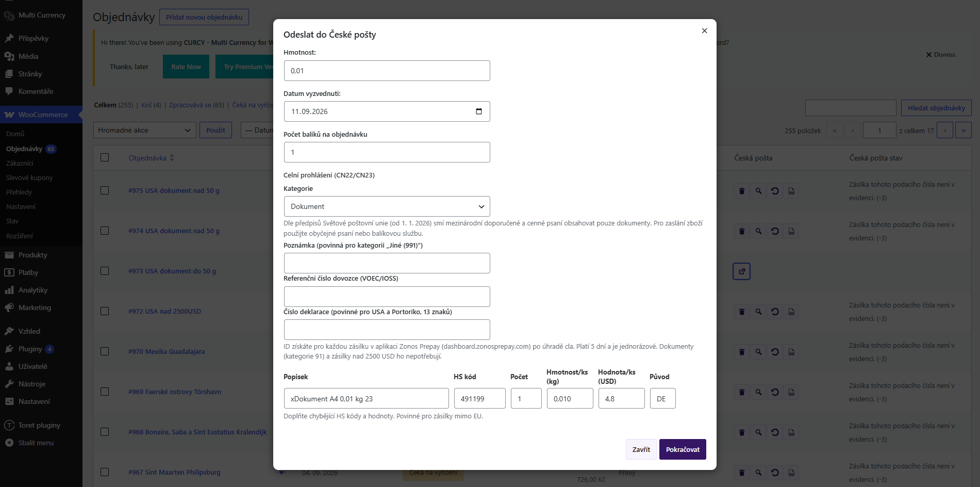
Task: Tick the checkbox for order #968
Action: (105, 432)
